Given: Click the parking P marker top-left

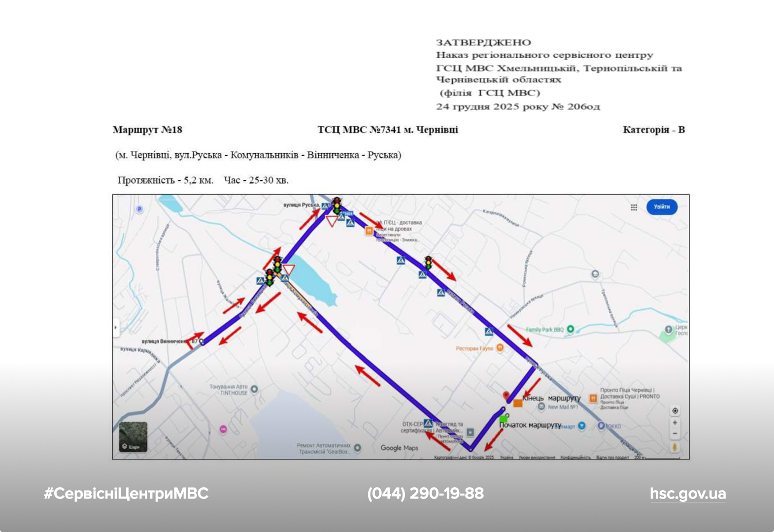Looking at the screenshot, I should [139, 209].
